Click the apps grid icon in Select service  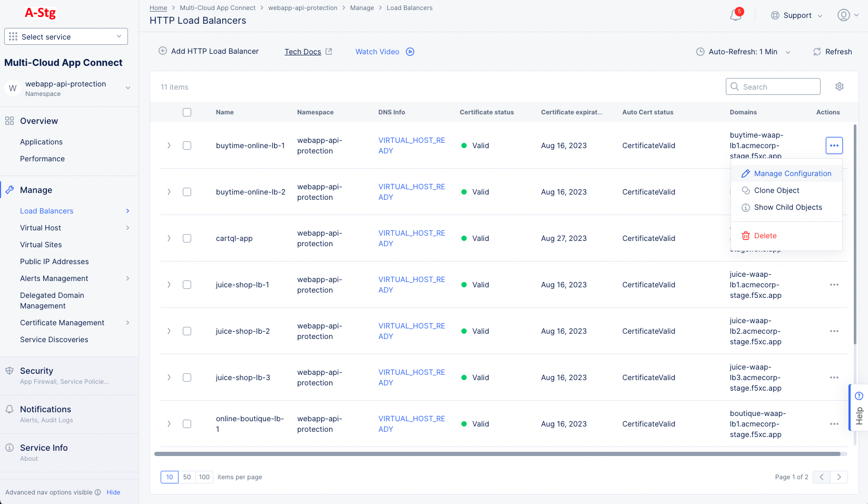click(13, 36)
